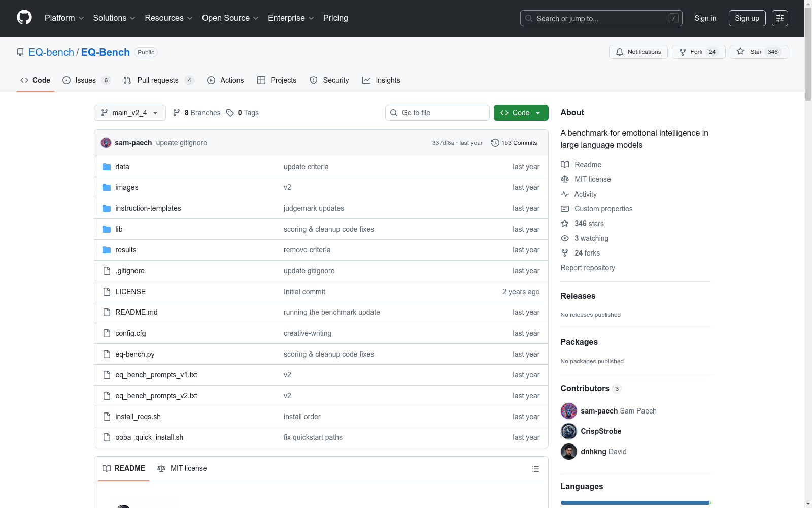
Task: Open the Security tab
Action: click(x=329, y=80)
